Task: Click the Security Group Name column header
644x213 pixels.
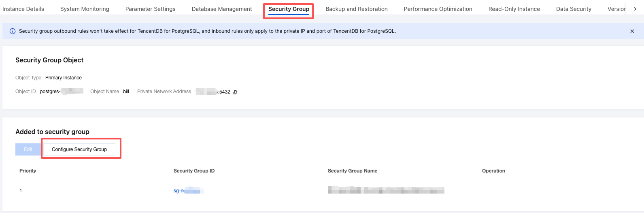Action: pyautogui.click(x=353, y=171)
